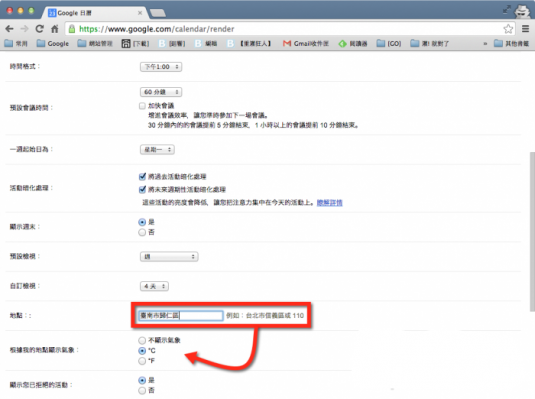Select 不顯示氣象 radio option
The width and height of the screenshot is (535, 399).
pyautogui.click(x=142, y=340)
